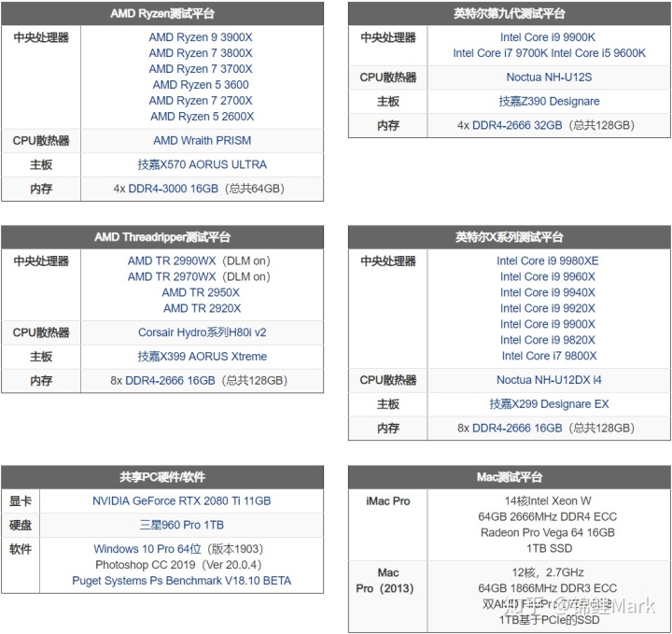The image size is (672, 634).
Task: Click the AMD Ryzen 7 3700X link
Action: (201, 69)
